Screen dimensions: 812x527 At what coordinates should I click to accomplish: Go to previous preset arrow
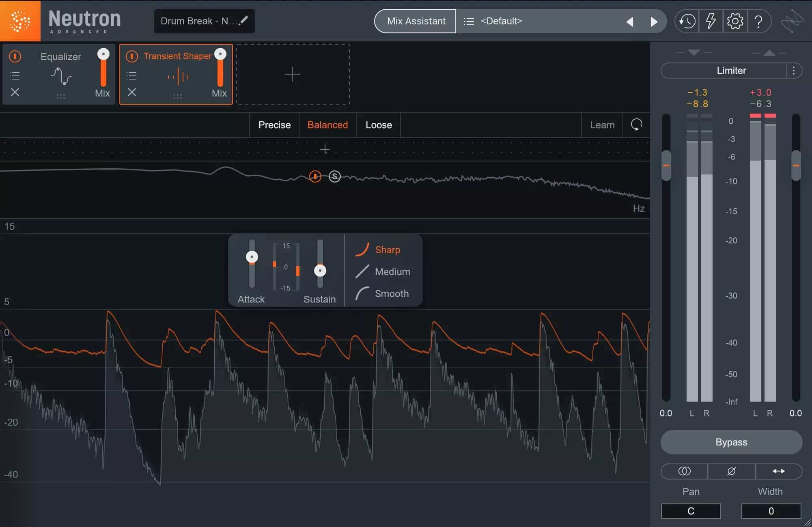pos(630,22)
